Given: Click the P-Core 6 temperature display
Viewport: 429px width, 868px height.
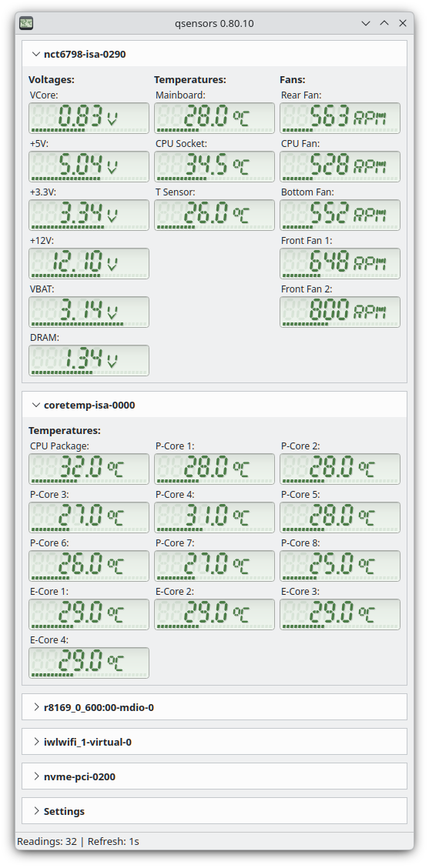Looking at the screenshot, I should pyautogui.click(x=89, y=566).
